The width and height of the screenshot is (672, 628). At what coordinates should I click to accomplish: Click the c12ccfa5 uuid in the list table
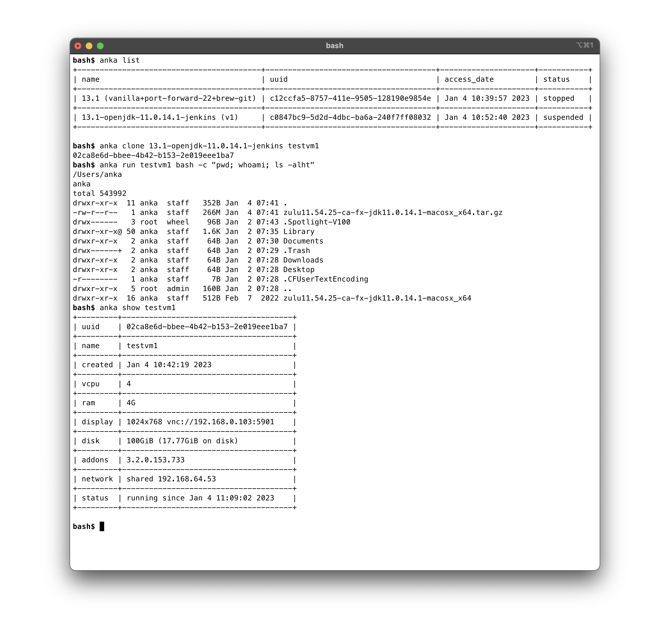(350, 98)
